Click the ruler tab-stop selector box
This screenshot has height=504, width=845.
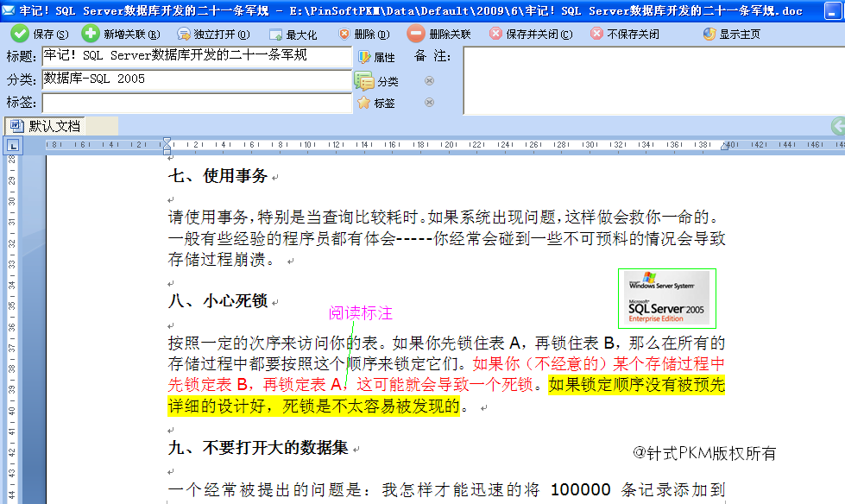click(x=12, y=146)
